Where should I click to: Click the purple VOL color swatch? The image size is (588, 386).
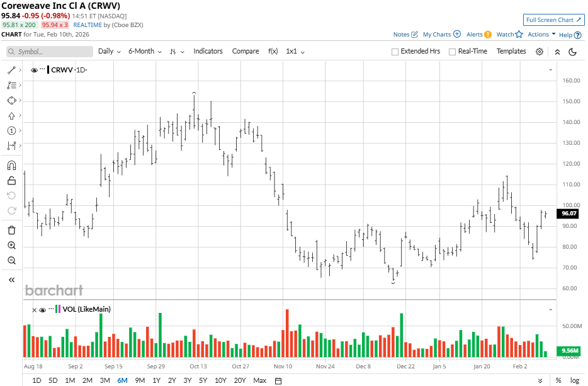click(x=59, y=309)
